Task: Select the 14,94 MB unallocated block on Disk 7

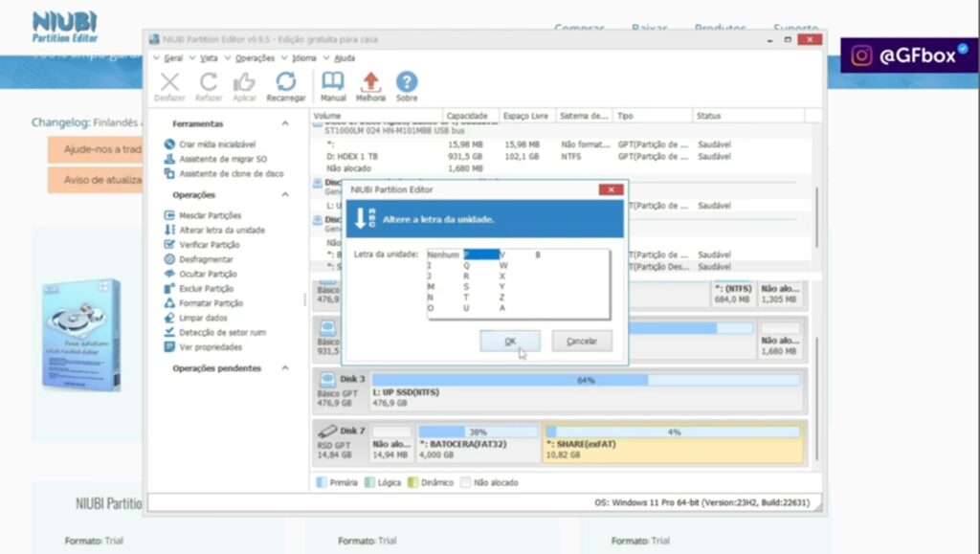Action: click(x=391, y=443)
